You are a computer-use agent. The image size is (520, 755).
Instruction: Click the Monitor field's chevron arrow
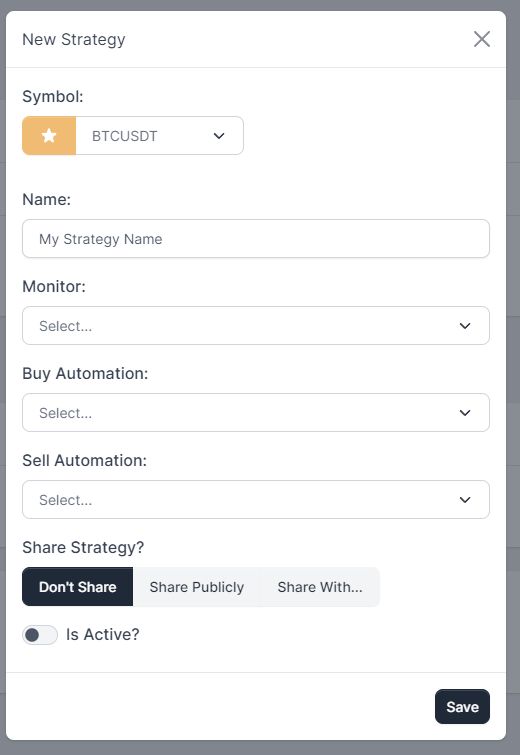coord(465,326)
